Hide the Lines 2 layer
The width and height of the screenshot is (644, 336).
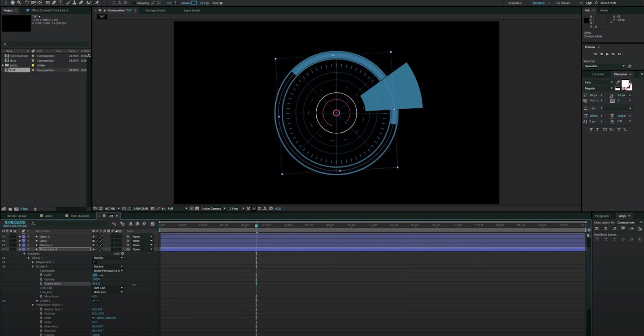(x=4, y=236)
